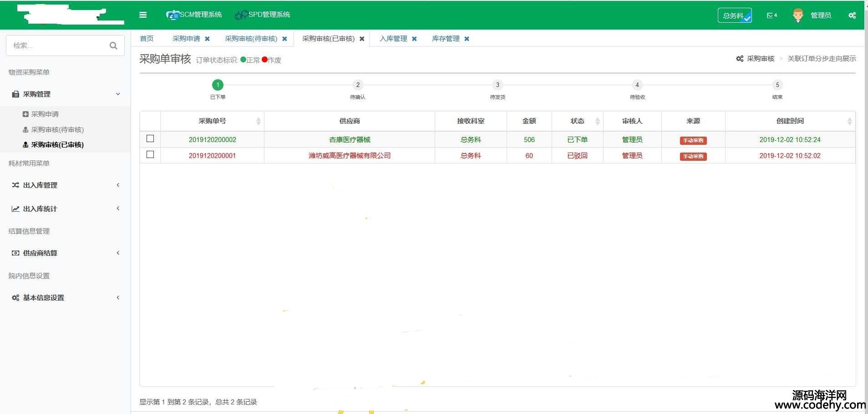Select checkbox for order 2019120200001

(x=150, y=154)
